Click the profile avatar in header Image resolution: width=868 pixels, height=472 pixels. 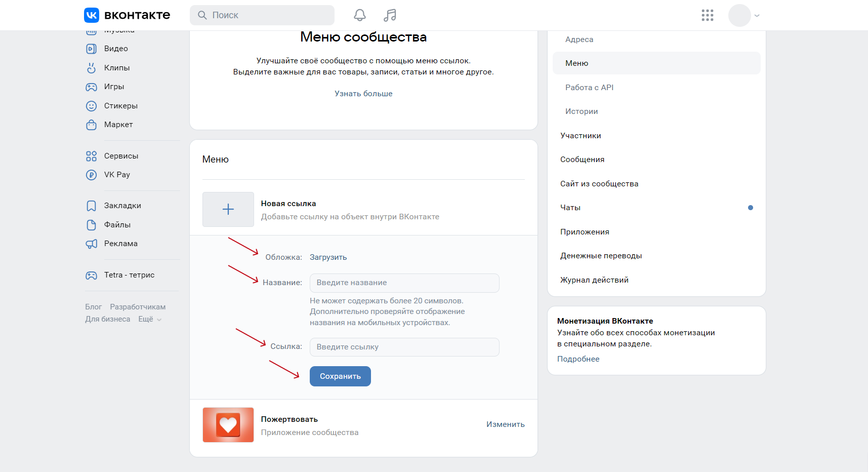739,15
